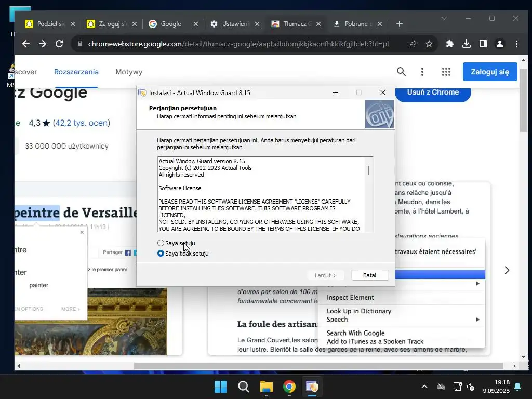Click the 'Zaloguj się' blue button

[490, 72]
